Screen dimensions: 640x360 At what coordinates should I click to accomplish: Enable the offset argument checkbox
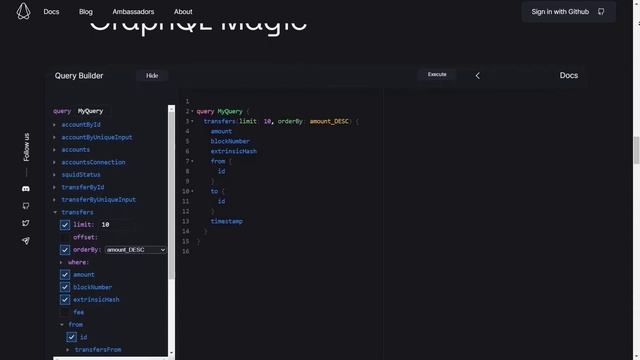(65, 237)
